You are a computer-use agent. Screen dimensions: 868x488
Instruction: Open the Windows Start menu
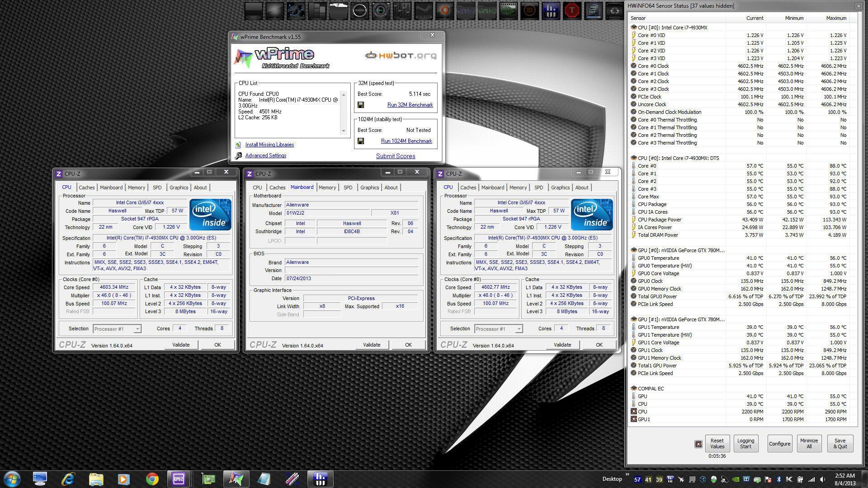coord(12,479)
